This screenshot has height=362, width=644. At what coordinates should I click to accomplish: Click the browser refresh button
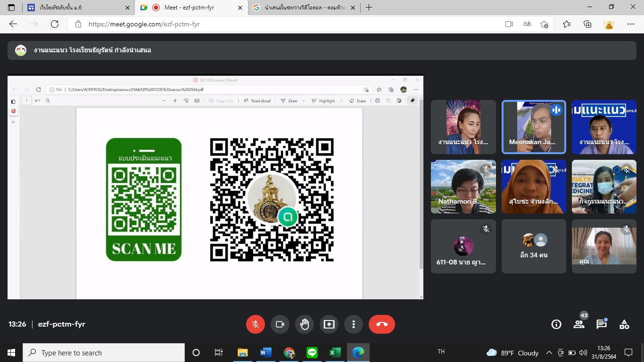click(x=55, y=24)
